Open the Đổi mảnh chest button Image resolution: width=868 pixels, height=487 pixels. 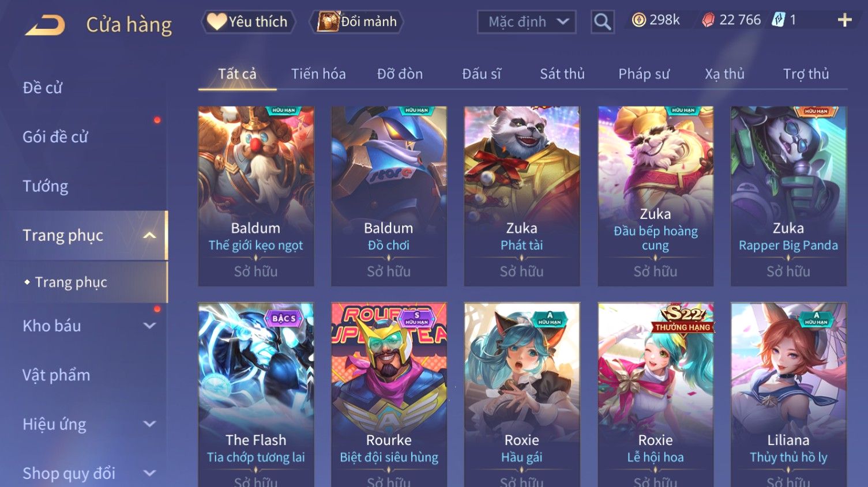[x=356, y=22]
